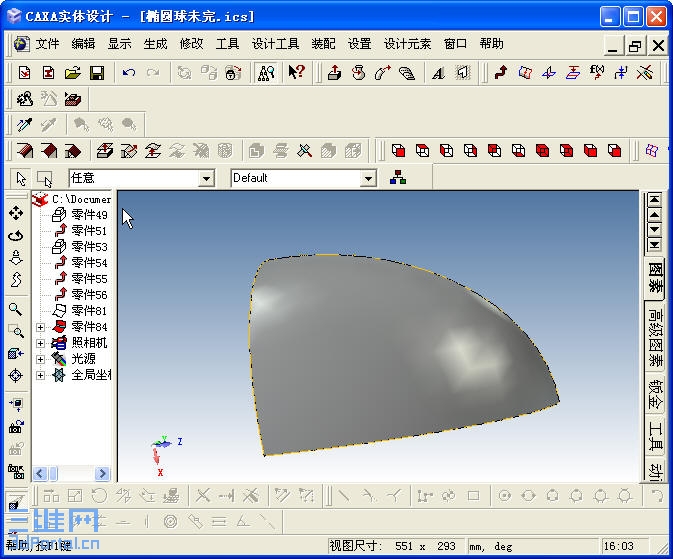Select the magnifier zoom tool
Viewport: 673px width, 559px height.
(x=16, y=309)
